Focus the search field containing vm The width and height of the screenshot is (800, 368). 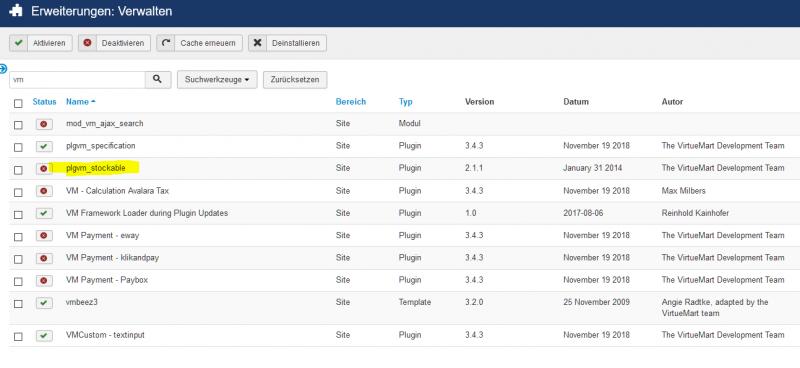point(77,80)
